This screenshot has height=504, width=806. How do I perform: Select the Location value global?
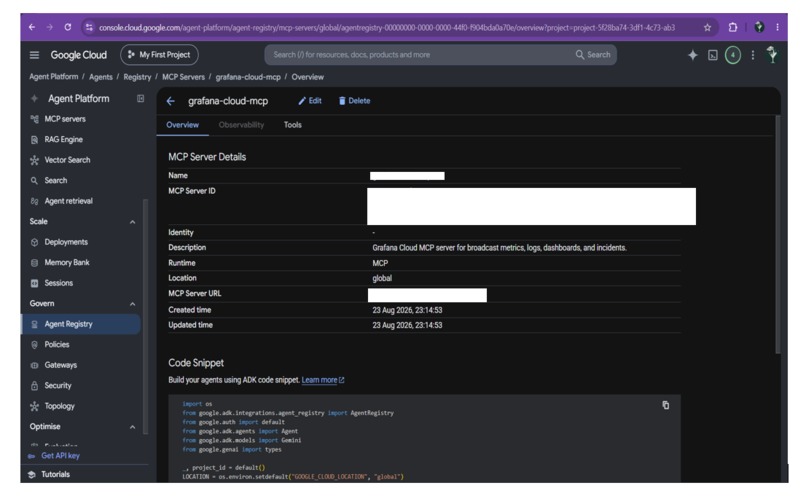(382, 278)
